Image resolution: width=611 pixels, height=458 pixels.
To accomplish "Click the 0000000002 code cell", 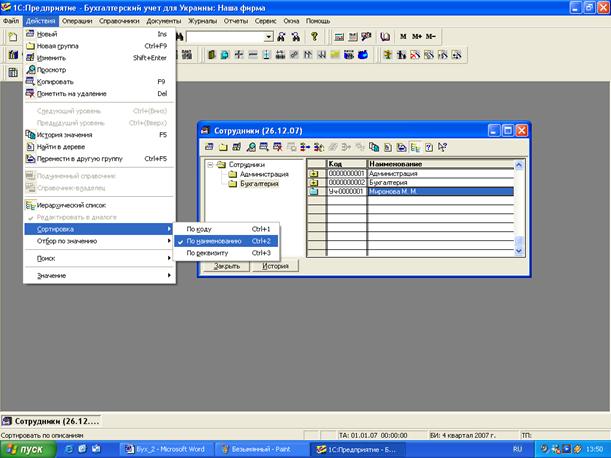I will pos(346,182).
